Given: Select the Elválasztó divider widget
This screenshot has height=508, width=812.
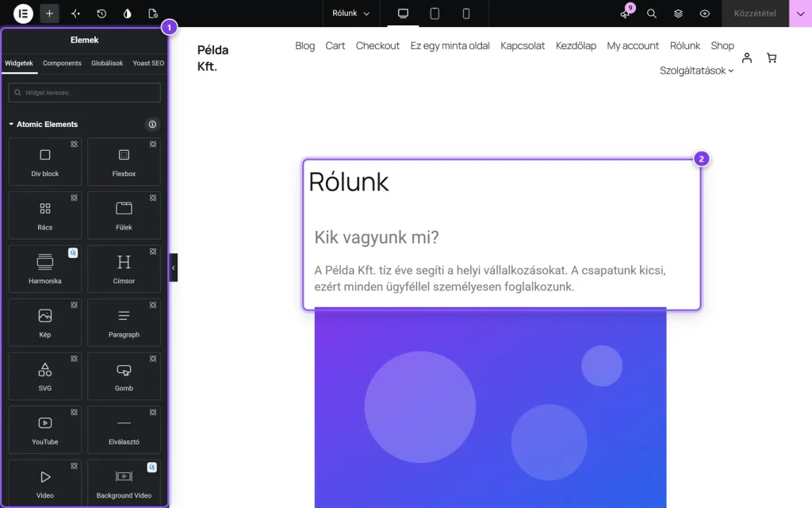Looking at the screenshot, I should 124,429.
